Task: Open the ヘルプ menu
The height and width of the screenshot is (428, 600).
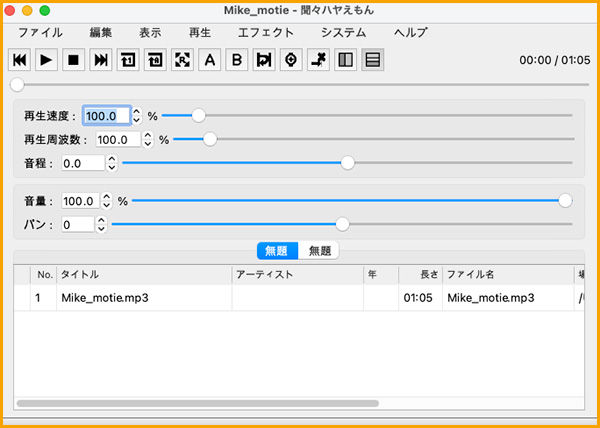Action: (410, 33)
